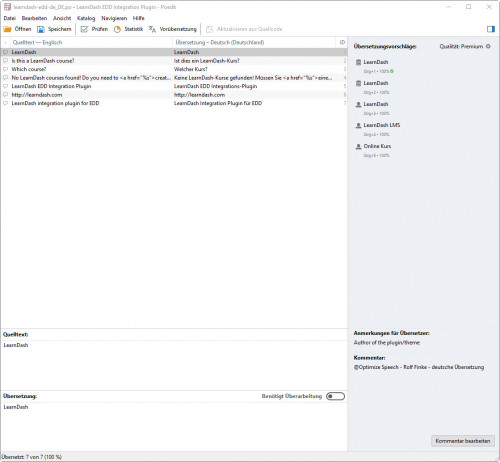Click in the Übersetzung text field

[x=174, y=426]
